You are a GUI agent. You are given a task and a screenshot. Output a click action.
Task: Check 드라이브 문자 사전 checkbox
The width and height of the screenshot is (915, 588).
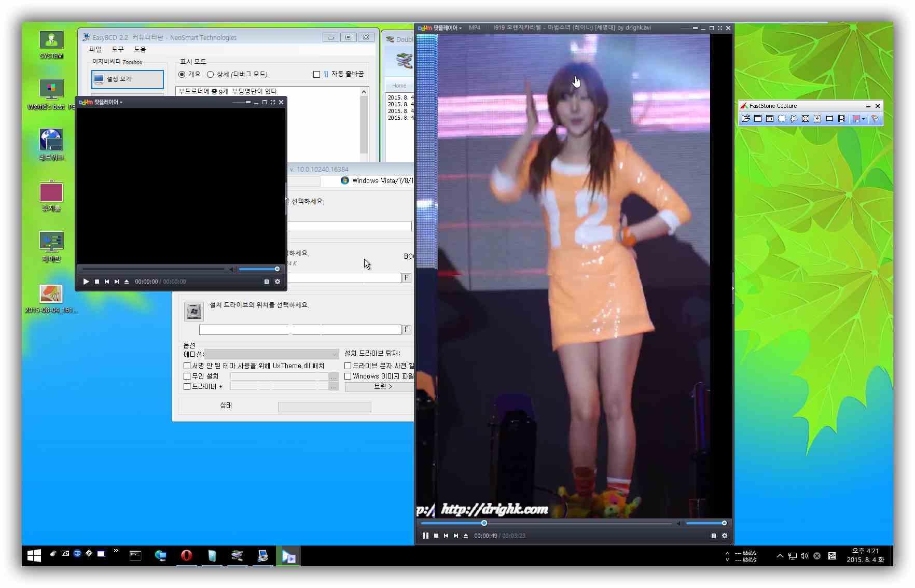pos(348,366)
